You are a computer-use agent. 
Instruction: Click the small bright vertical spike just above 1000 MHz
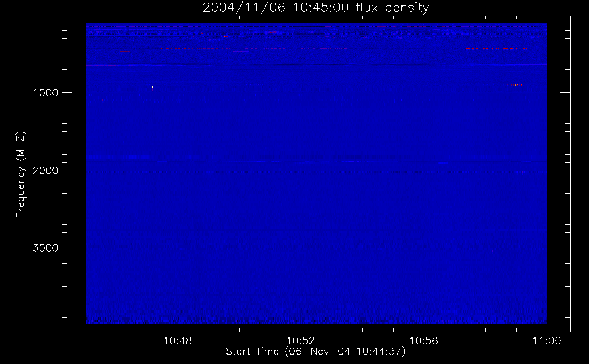tap(153, 87)
